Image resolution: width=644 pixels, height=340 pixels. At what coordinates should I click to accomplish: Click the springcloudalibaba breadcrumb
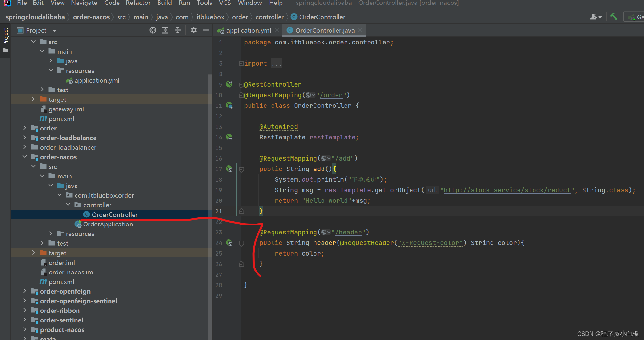pyautogui.click(x=35, y=17)
